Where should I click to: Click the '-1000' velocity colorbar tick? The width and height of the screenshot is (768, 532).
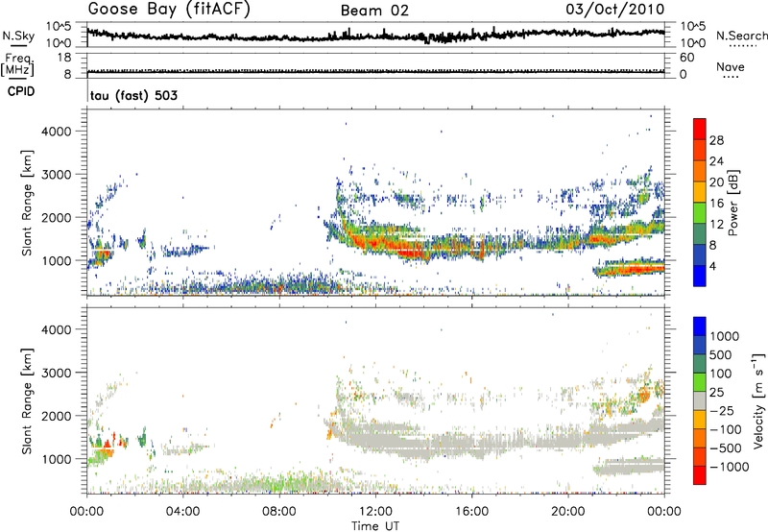tap(730, 467)
